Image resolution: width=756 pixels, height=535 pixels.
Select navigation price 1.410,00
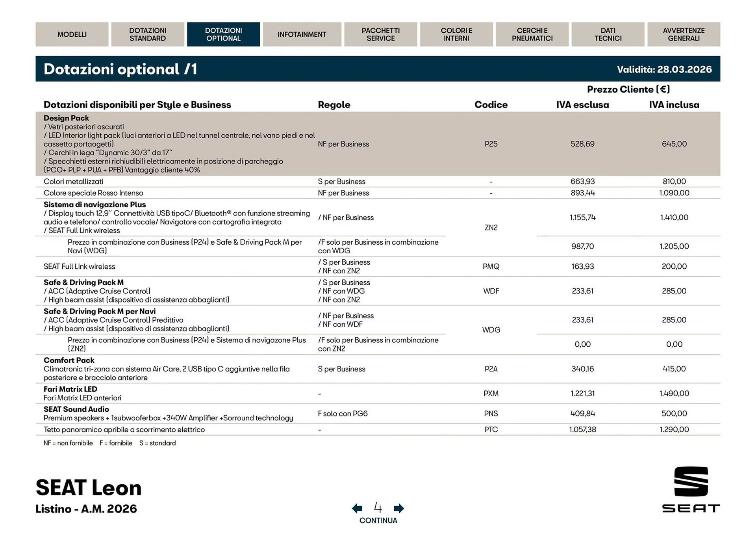pos(674,217)
